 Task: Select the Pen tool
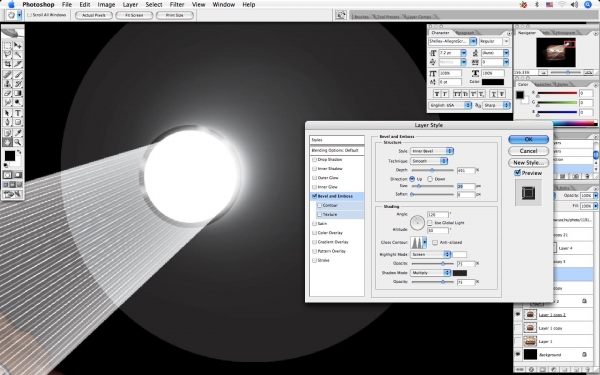[7, 122]
